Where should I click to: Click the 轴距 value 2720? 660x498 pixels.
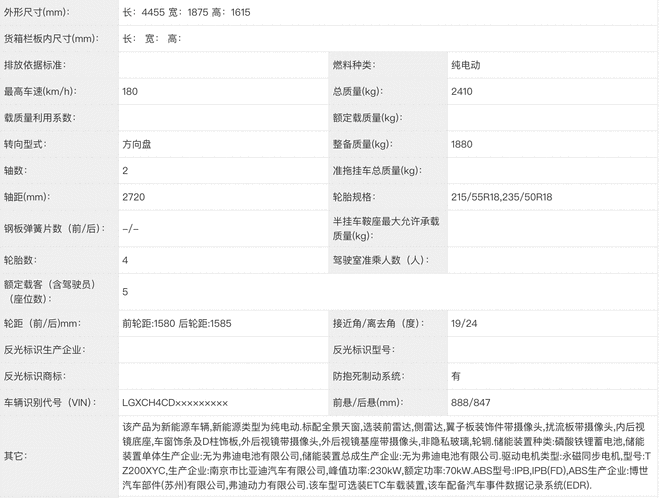(x=133, y=197)
